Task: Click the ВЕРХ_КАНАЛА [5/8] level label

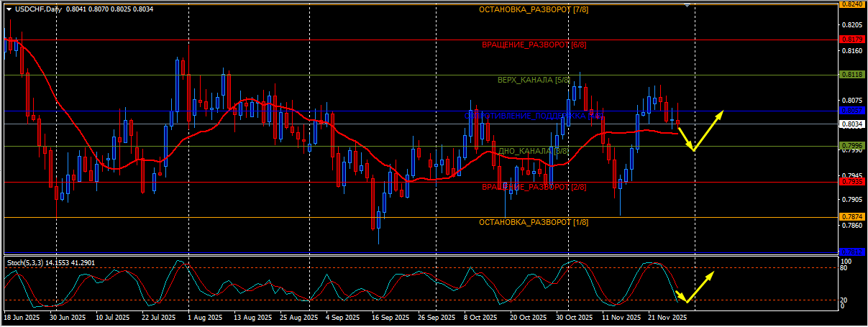Action: coord(534,80)
